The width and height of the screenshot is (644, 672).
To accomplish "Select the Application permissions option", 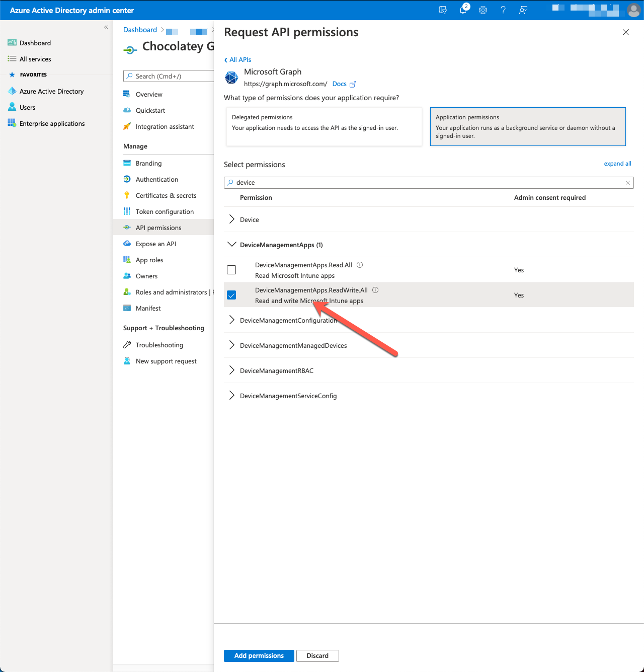I will [528, 126].
